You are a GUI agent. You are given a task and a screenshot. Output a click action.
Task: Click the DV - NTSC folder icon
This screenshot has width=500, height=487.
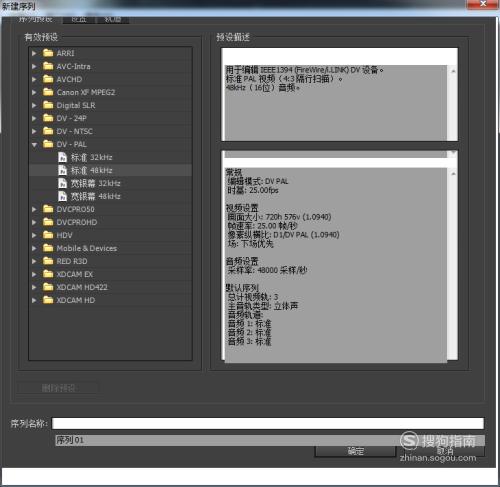[48, 131]
